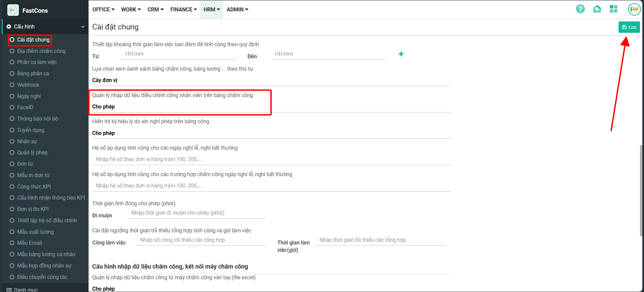Image resolution: width=644 pixels, height=292 pixels.
Task: Open the mail inbox icon
Action: [x=597, y=9]
